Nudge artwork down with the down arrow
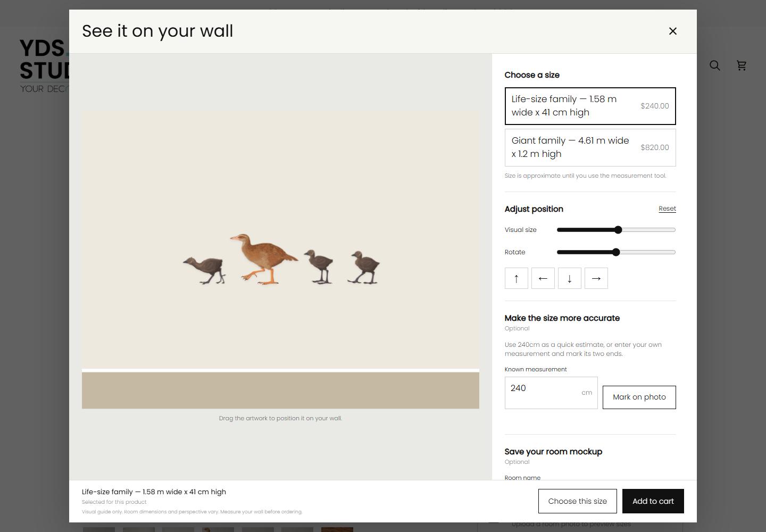 [x=570, y=278]
